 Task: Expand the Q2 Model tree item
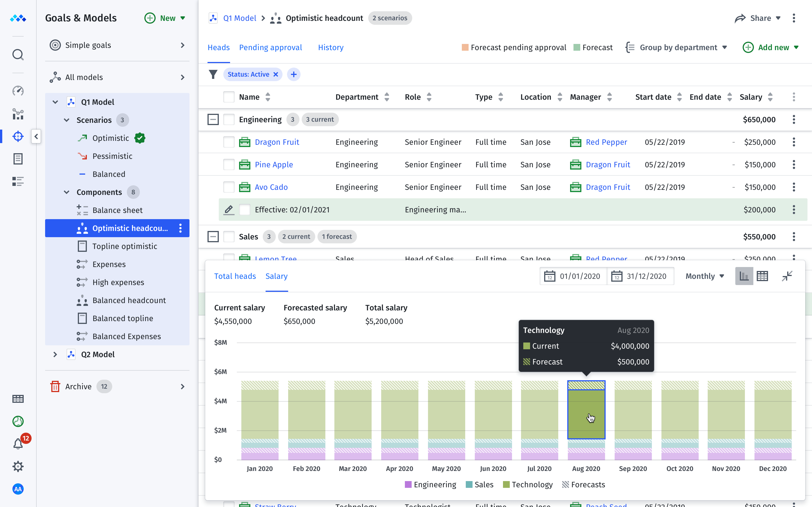click(55, 354)
